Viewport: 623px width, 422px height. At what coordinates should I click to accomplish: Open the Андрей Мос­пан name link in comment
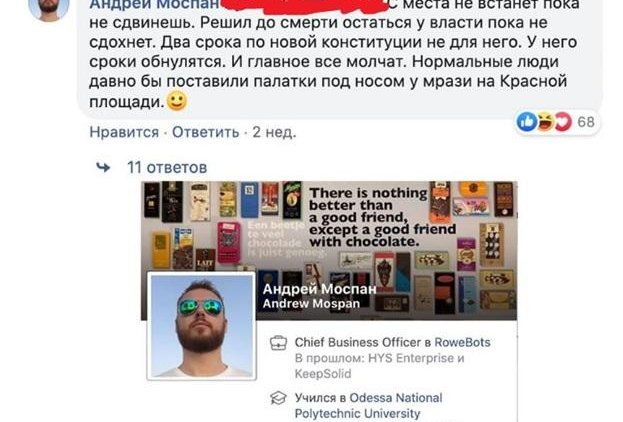click(x=154, y=5)
